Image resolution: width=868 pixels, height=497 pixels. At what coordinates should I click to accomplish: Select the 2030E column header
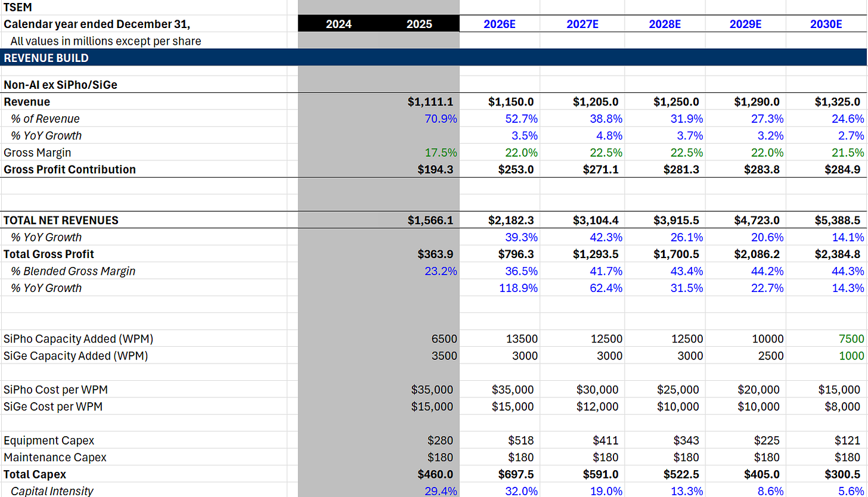coord(826,24)
